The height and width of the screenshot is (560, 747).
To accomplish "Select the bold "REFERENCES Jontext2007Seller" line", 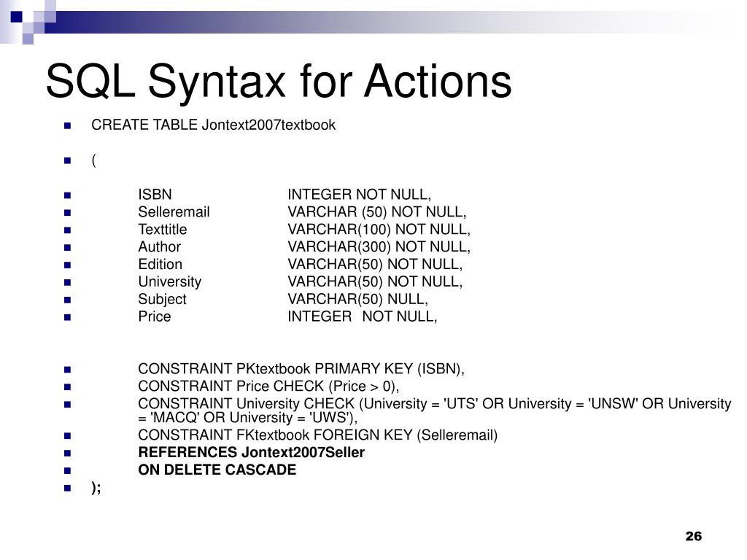I will [x=251, y=452].
